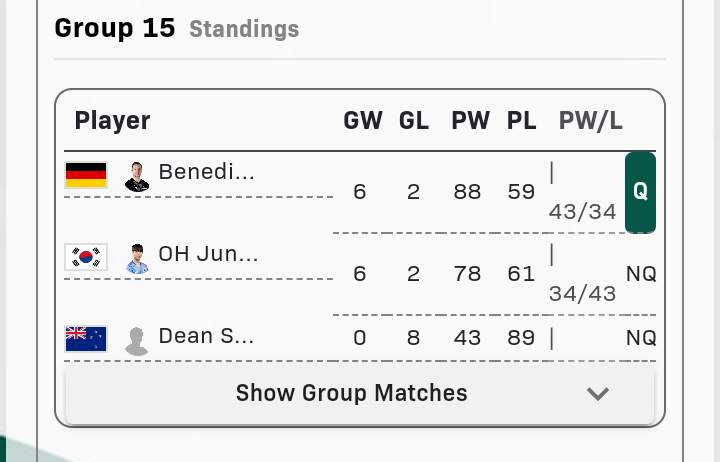This screenshot has height=462, width=720.
Task: Open the Dean S... player name link
Action: tap(206, 336)
